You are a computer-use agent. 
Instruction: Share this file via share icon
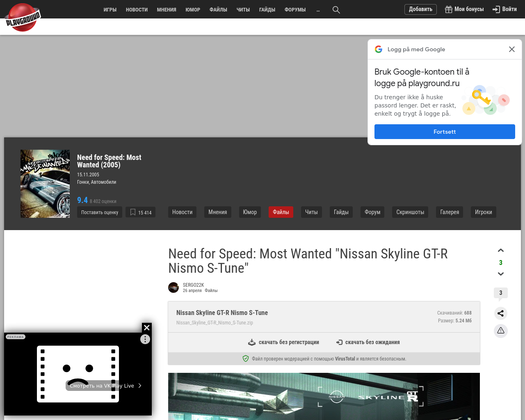501,313
